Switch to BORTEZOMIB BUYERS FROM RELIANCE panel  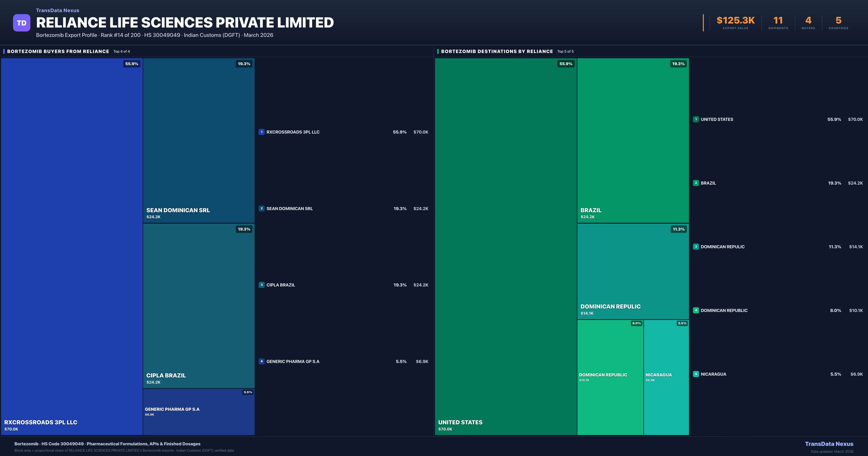[x=58, y=51]
